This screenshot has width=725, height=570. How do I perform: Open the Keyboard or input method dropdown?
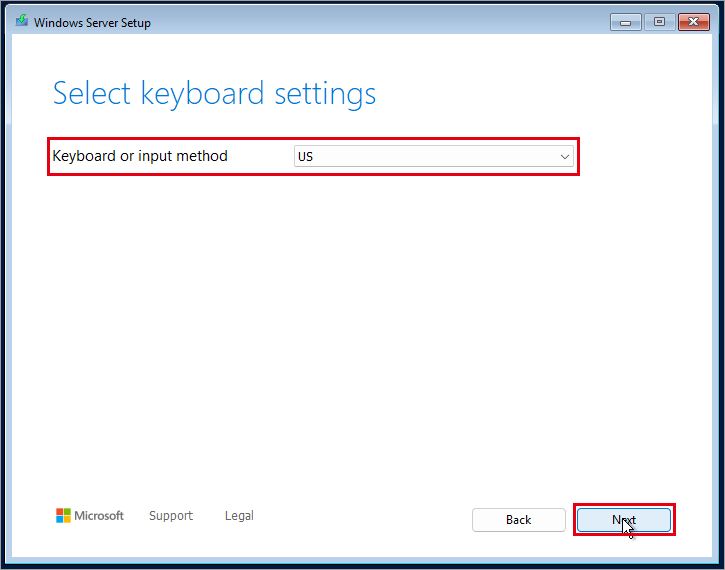(x=434, y=156)
